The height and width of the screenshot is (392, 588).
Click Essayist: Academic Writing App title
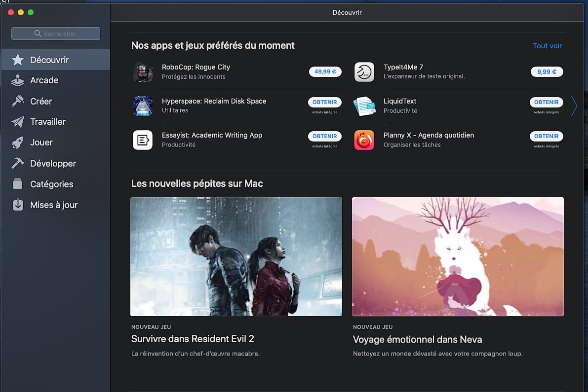212,135
